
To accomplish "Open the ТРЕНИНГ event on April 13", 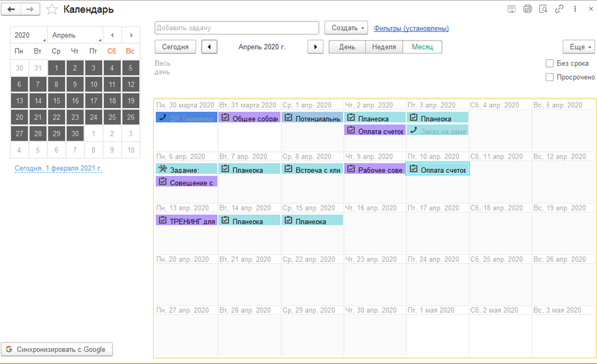I will pos(186,221).
